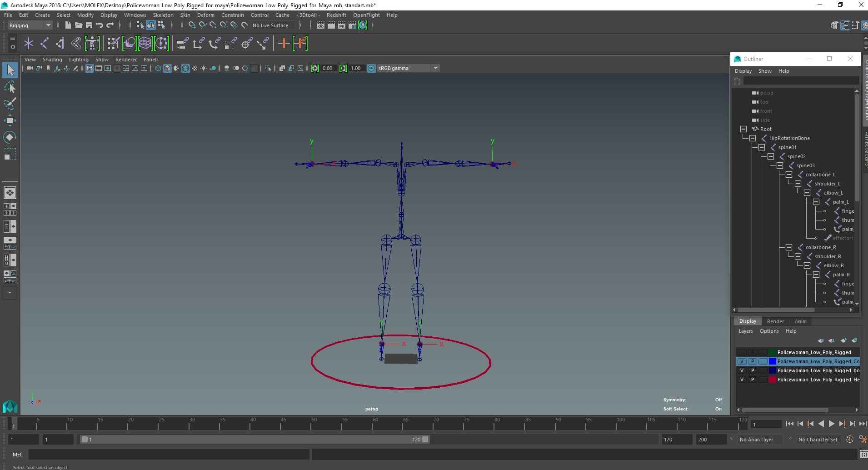Toggle visibility of Policewoman_Low_Poly_Rigged_bo layer
Image resolution: width=868 pixels, height=470 pixels.
click(742, 370)
